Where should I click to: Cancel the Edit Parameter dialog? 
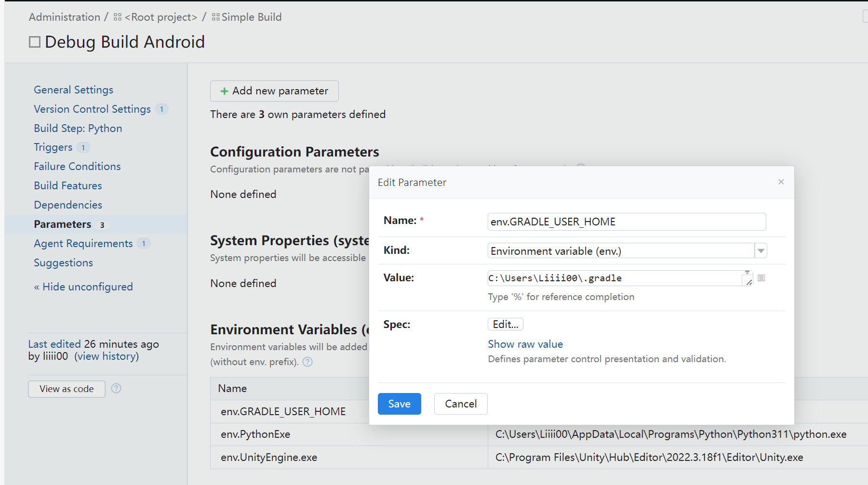click(x=460, y=404)
